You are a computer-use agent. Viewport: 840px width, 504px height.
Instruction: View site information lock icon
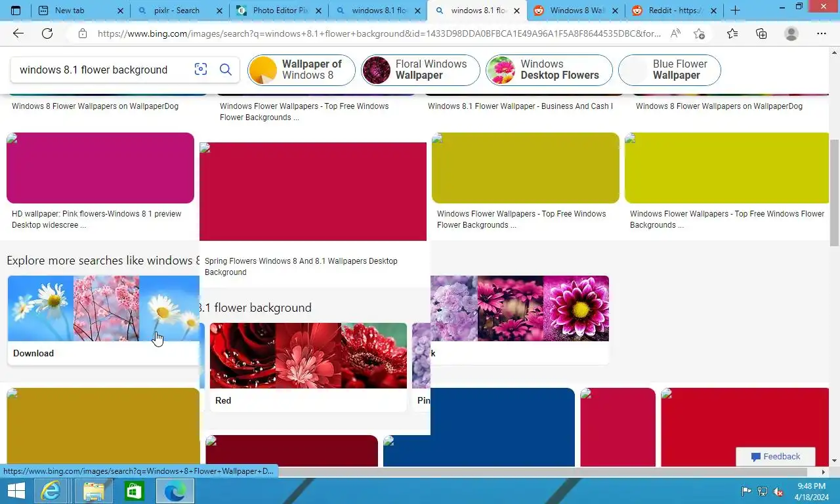(82, 33)
